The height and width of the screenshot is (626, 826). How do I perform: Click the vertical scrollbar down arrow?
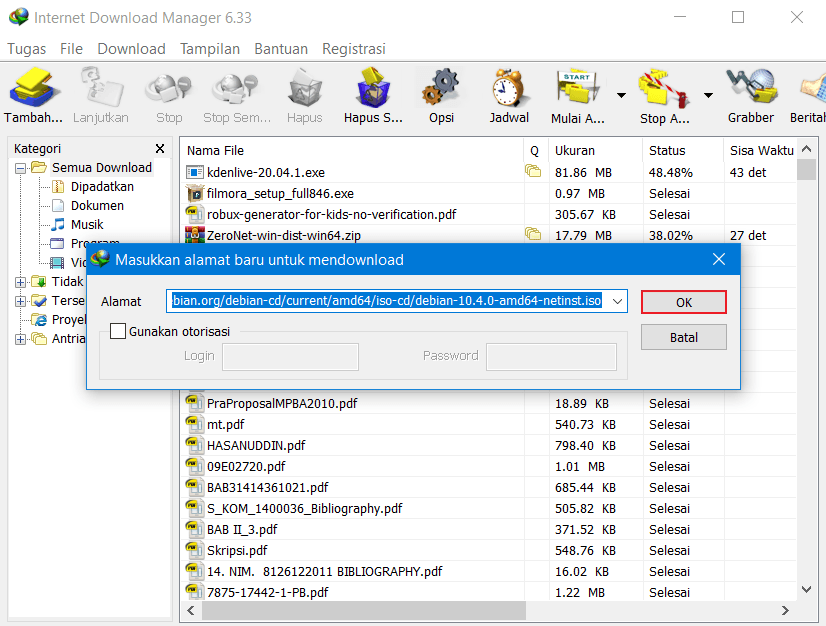click(807, 590)
